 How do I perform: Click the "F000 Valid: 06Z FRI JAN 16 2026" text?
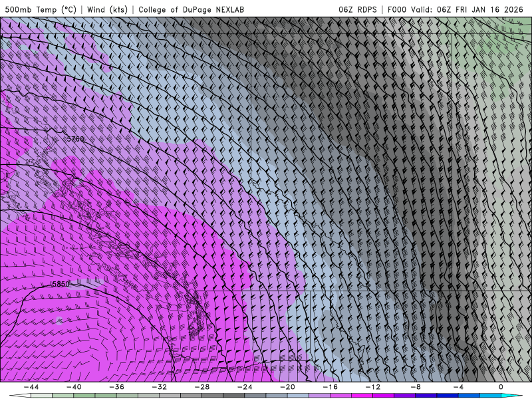[456, 9]
